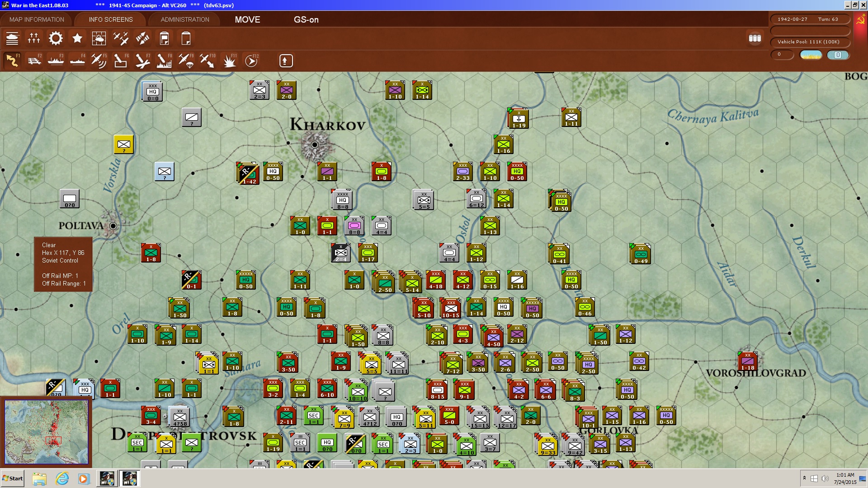Screen dimensions: 868x488
Task: Select the F7 bomb airfield mode
Action: pos(142,61)
